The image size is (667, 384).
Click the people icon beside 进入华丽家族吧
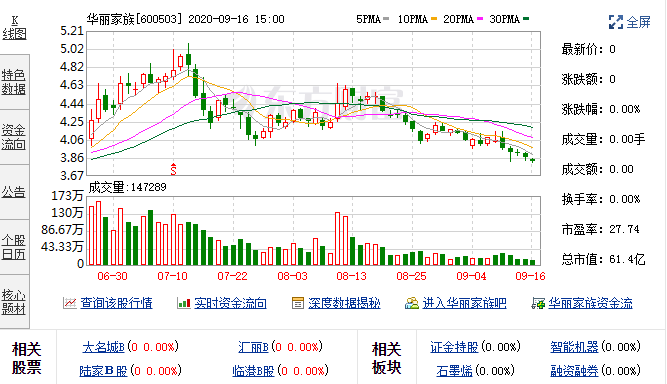[x=412, y=303]
